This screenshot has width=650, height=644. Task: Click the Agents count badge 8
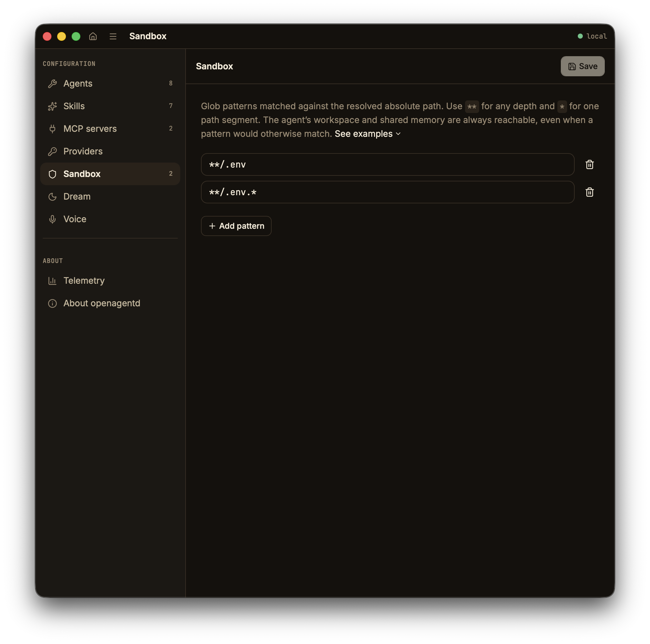tap(171, 83)
